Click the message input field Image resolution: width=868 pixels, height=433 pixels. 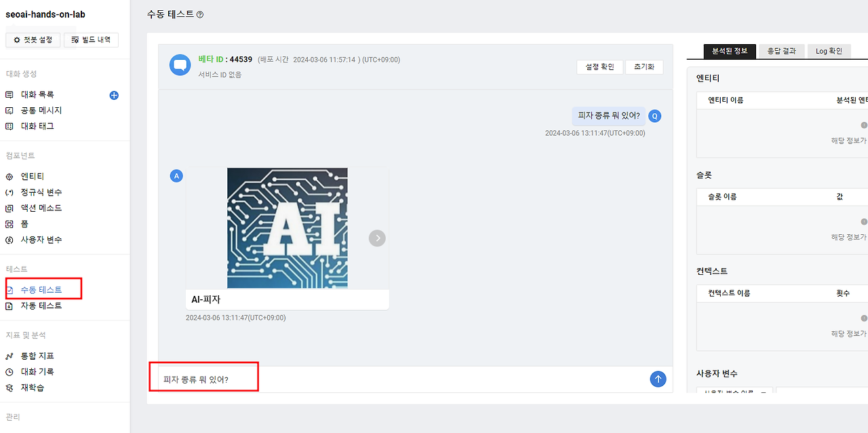click(400, 379)
